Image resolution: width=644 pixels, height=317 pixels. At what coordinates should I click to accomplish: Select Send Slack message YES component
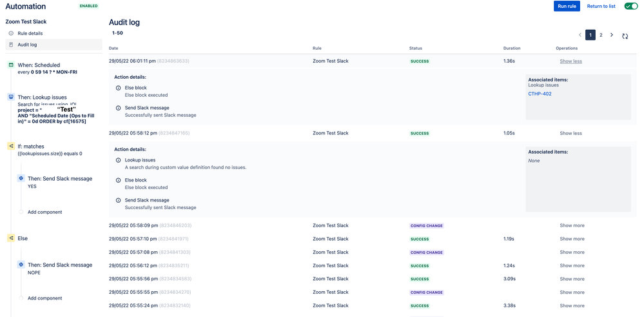point(59,178)
